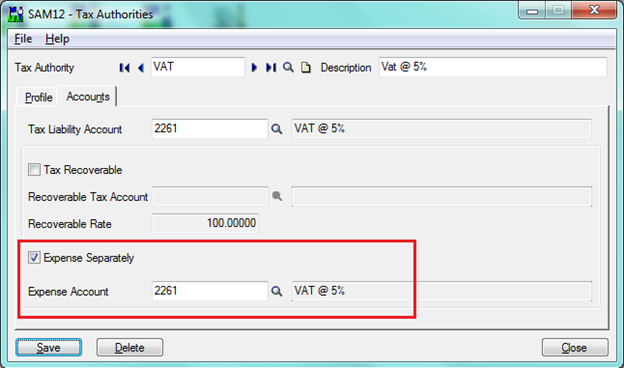Edit the Description field
The height and width of the screenshot is (368, 624).
click(493, 67)
